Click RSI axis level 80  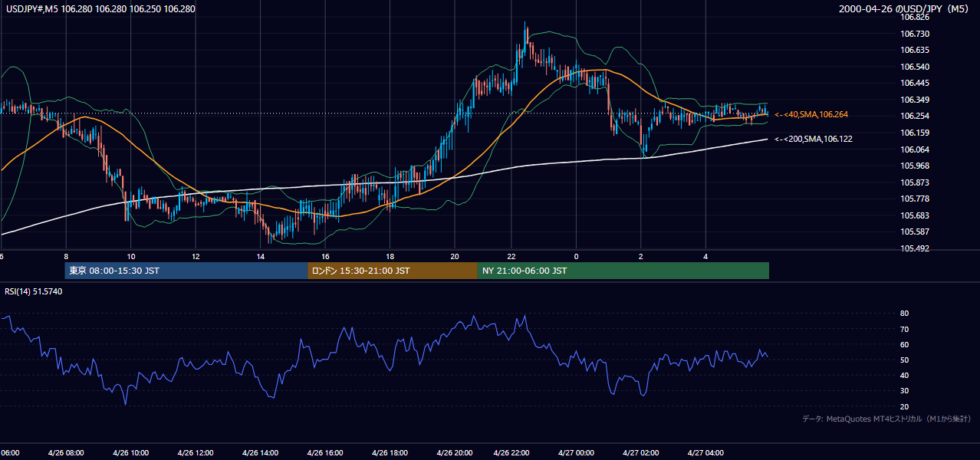[904, 314]
